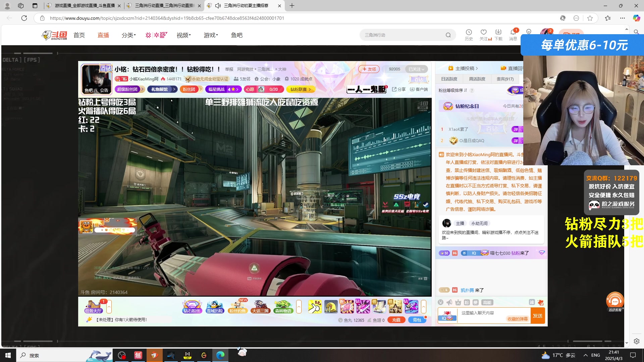The height and width of the screenshot is (362, 644).
Task: Open the 消息 notification bell
Action: (x=513, y=35)
